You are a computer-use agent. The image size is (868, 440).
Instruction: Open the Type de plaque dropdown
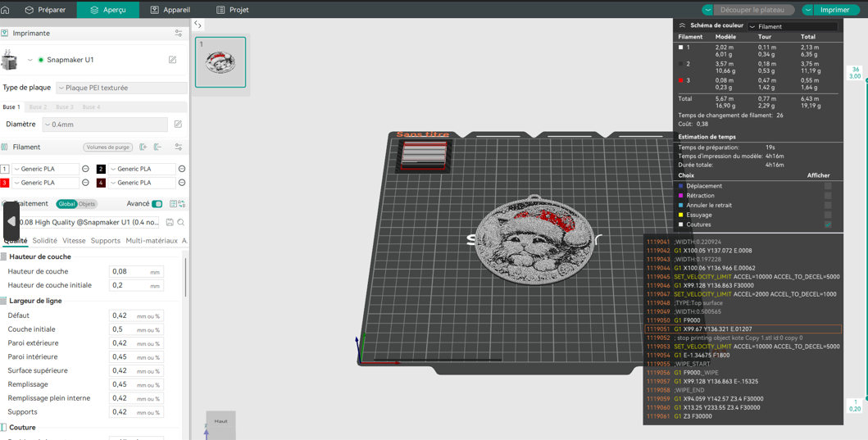pyautogui.click(x=121, y=88)
